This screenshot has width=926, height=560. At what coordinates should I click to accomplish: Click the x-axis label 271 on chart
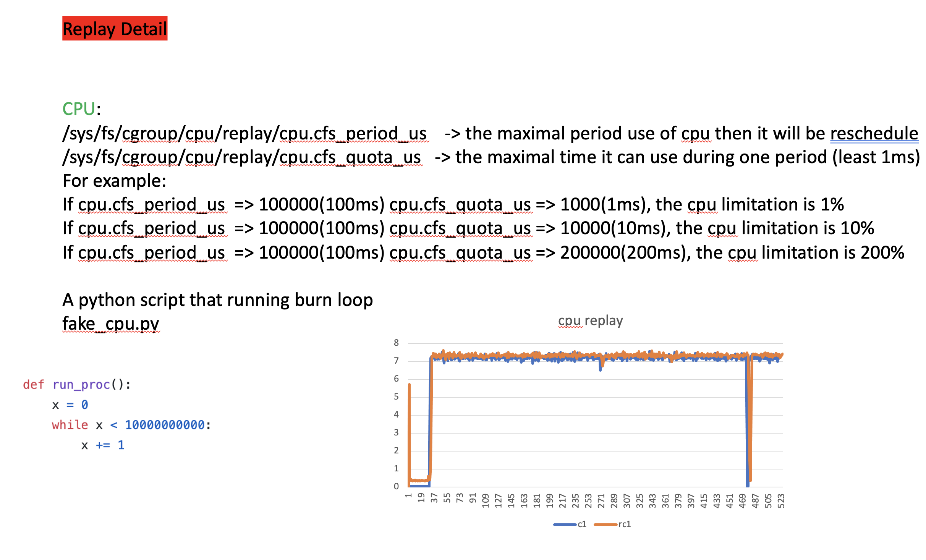[601, 500]
